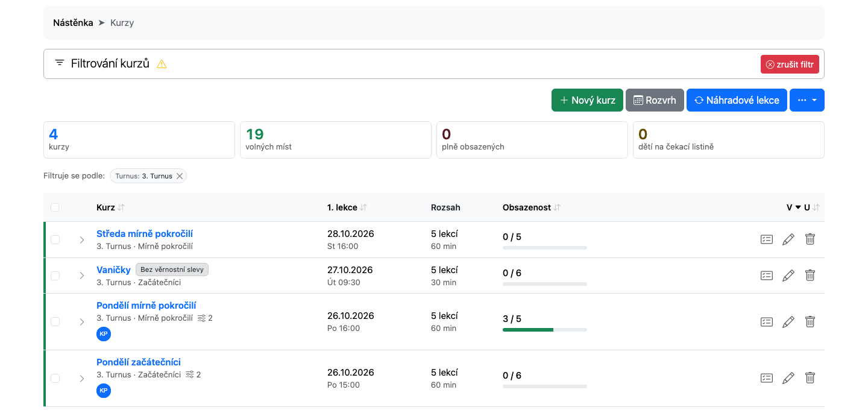Select the Pondělí začátečníci row checkbox
Image resolution: width=868 pixels, height=413 pixels.
(x=55, y=378)
